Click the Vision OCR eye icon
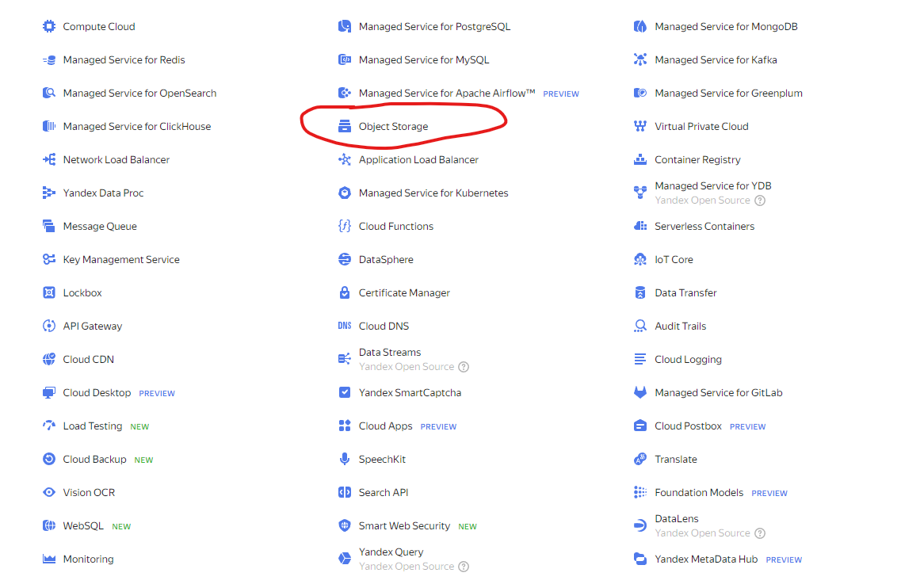This screenshot has width=901, height=588. tap(49, 493)
